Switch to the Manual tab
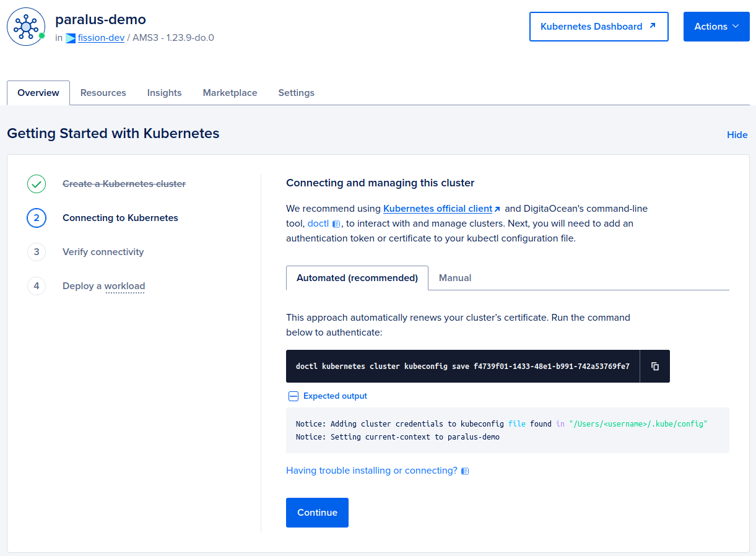 (x=455, y=278)
